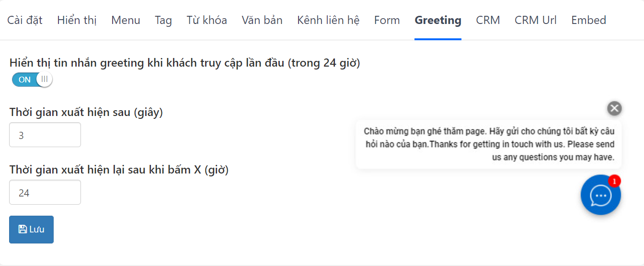644x266 pixels.
Task: Click the appearance delay seconds field
Action: pos(45,135)
